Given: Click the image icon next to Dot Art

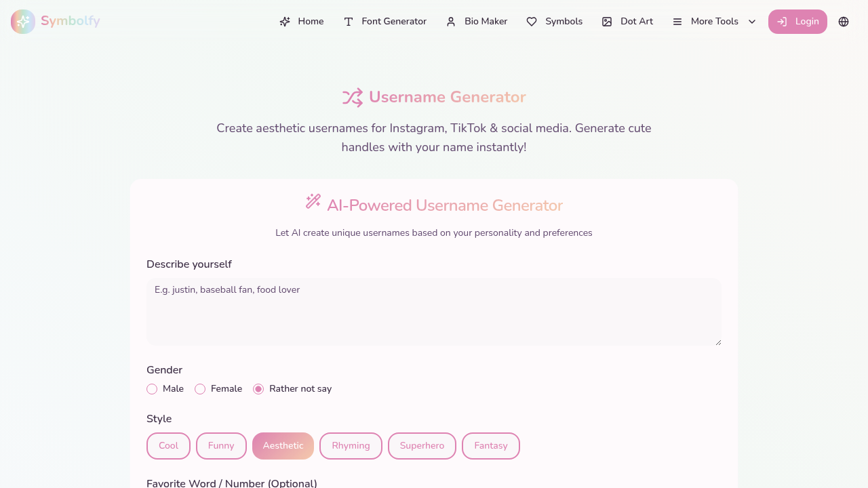Looking at the screenshot, I should (x=606, y=21).
